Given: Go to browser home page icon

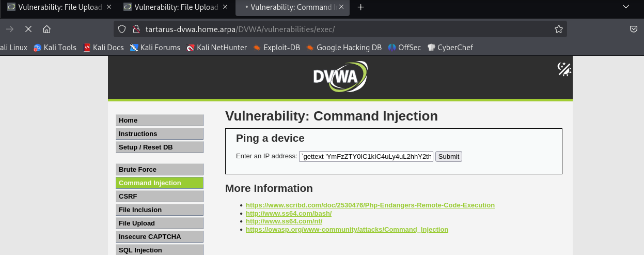Looking at the screenshot, I should (x=46, y=29).
